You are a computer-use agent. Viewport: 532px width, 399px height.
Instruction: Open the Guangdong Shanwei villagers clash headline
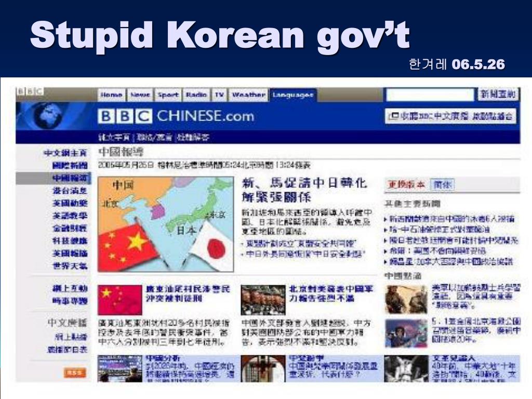188,294
